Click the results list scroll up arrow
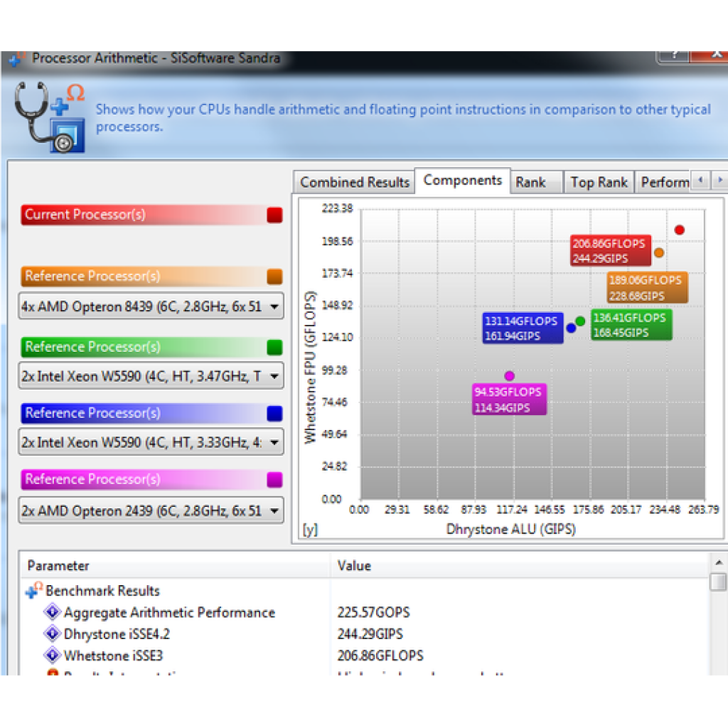Viewport: 728px width, 728px height. coord(718,562)
